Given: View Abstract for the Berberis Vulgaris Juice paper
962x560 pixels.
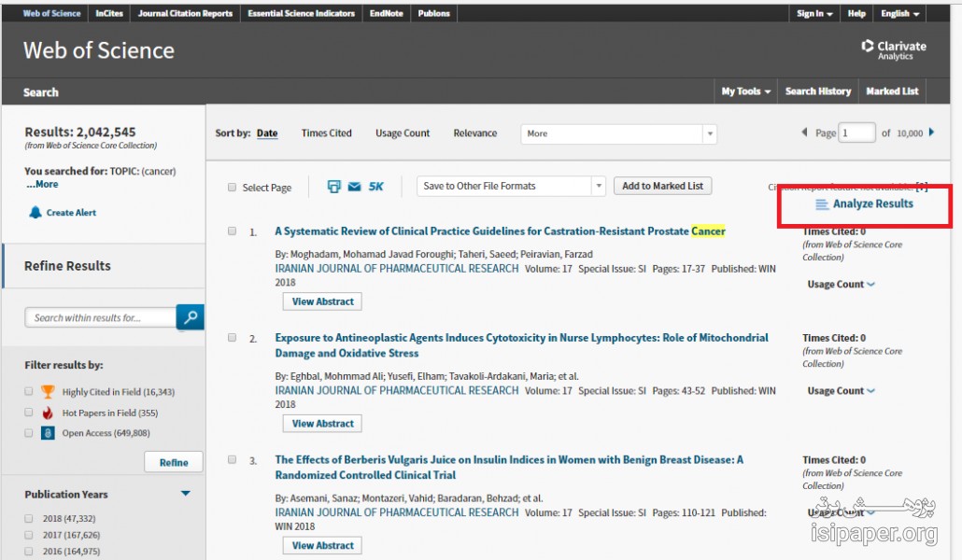Looking at the screenshot, I should (x=323, y=546).
